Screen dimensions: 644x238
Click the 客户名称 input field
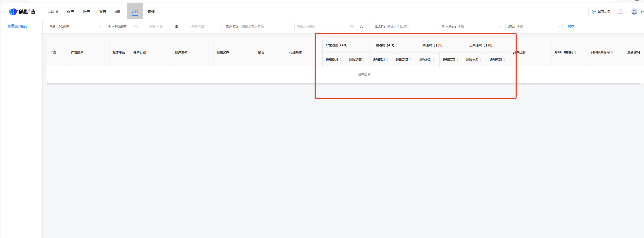click(265, 27)
